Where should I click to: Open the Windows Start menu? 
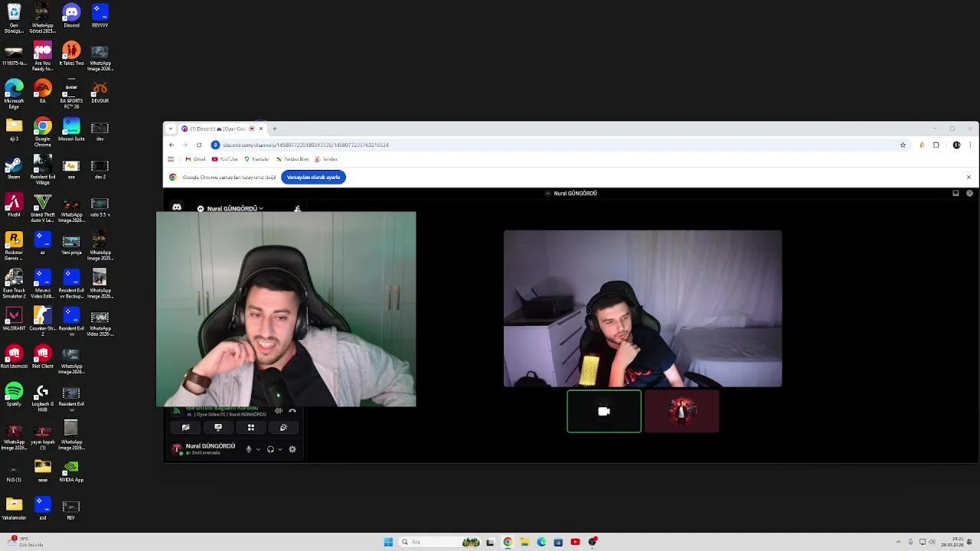coord(388,542)
